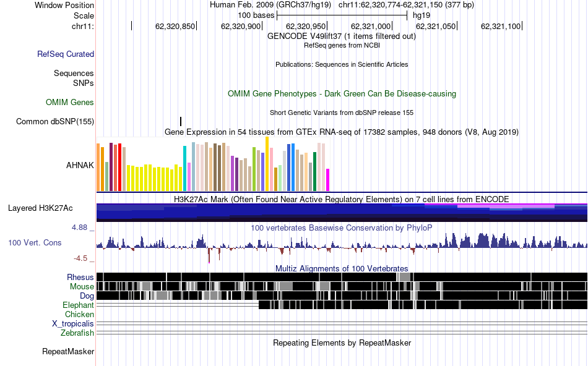Open the Layered H3K27Ac track label

click(x=40, y=208)
